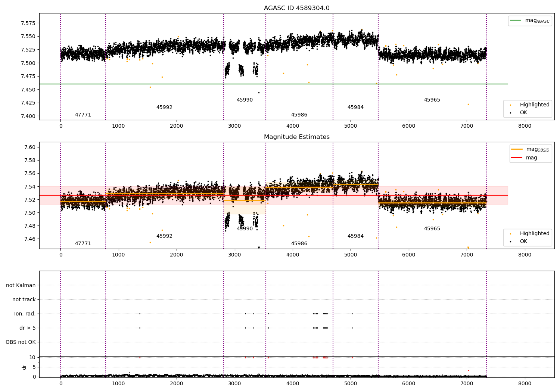This screenshot has width=560, height=392.
Task: Click the horizontal green mag AGASC line
Action: point(273,84)
